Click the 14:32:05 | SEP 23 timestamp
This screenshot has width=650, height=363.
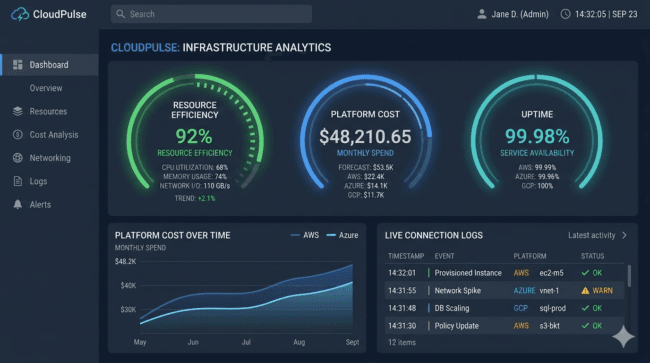pos(606,14)
